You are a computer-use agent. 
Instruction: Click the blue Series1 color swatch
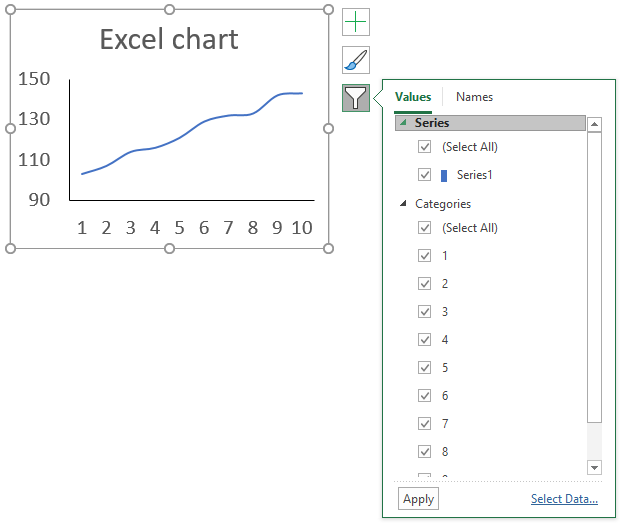click(x=444, y=176)
